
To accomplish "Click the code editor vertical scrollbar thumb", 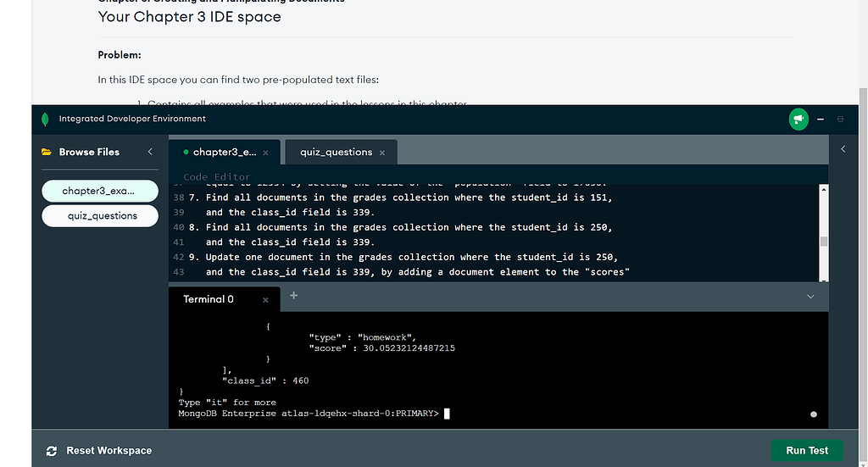I will 823,241.
